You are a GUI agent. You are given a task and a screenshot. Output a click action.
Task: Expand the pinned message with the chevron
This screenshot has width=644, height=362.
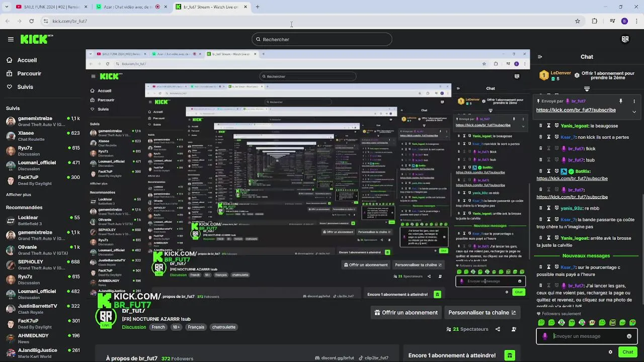coord(634,112)
